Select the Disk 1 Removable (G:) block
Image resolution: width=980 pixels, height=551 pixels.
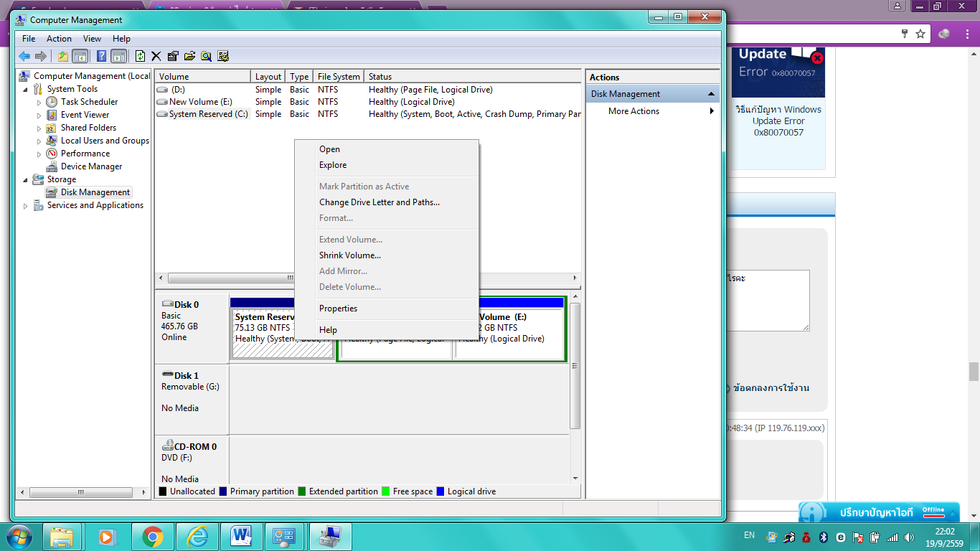pos(192,399)
